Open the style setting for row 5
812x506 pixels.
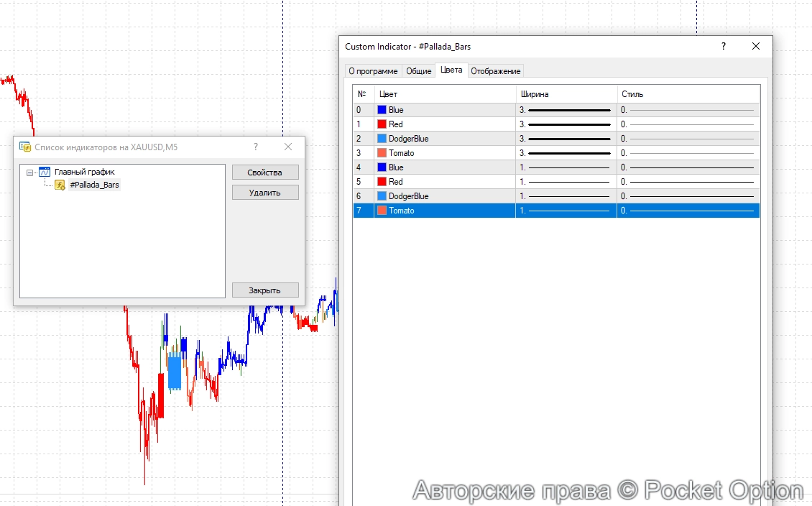click(688, 182)
